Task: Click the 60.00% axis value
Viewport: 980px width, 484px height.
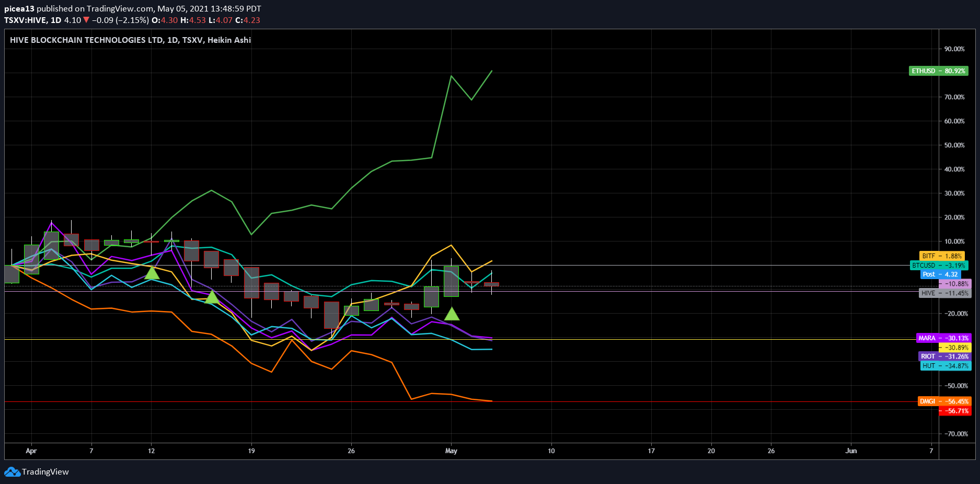Action: (954, 121)
